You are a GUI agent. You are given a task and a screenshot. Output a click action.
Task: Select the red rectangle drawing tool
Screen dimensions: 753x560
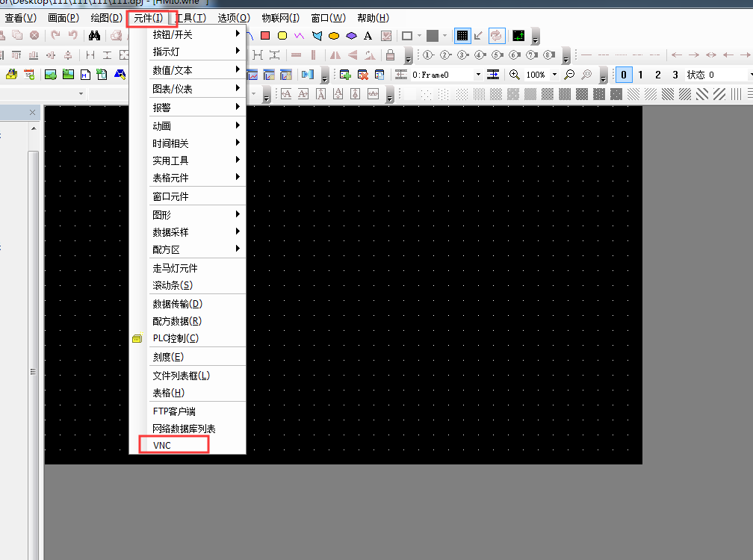[x=265, y=35]
